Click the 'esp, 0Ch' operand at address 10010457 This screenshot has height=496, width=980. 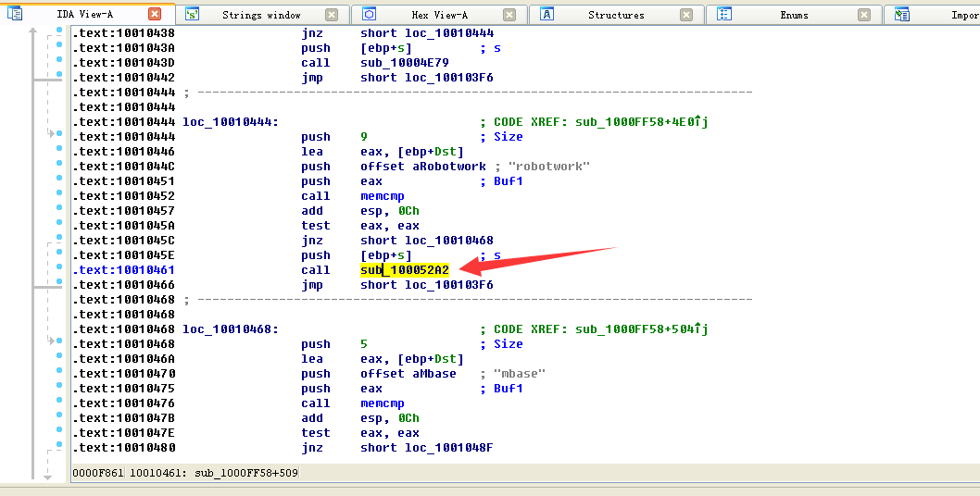tap(389, 211)
